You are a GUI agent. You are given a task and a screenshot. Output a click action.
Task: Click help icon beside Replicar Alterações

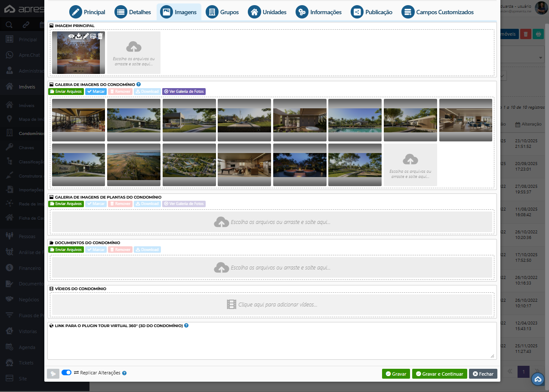[124, 373]
